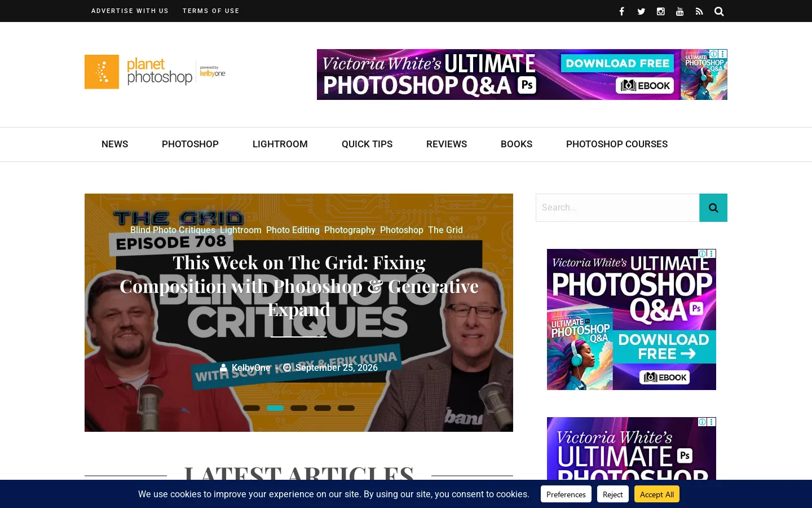Open the RSS feed icon
The image size is (812, 508).
pyautogui.click(x=699, y=11)
